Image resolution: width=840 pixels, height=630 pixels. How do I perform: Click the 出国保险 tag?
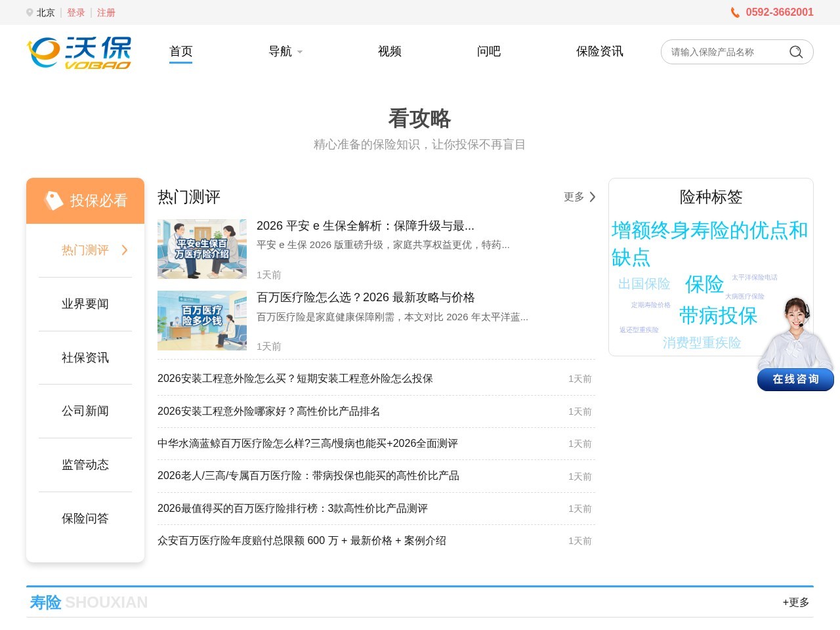coord(644,283)
